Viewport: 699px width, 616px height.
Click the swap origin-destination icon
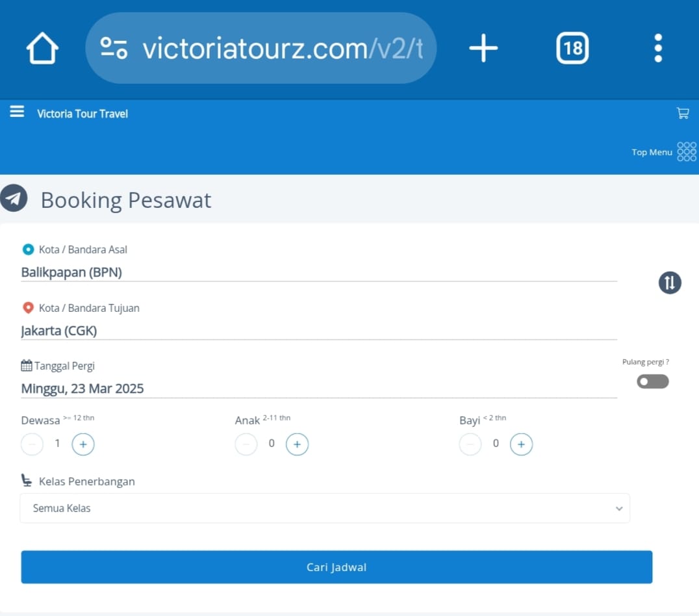pos(670,283)
